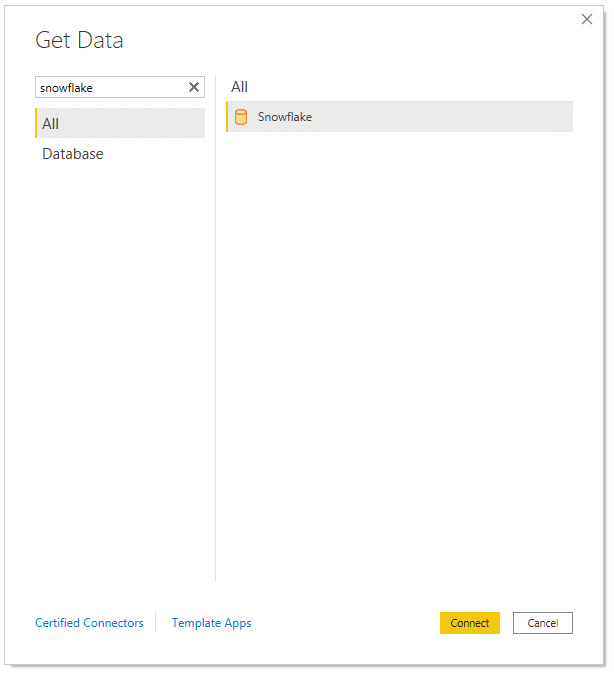Open the Template Apps link
The height and width of the screenshot is (675, 614).
pos(211,623)
